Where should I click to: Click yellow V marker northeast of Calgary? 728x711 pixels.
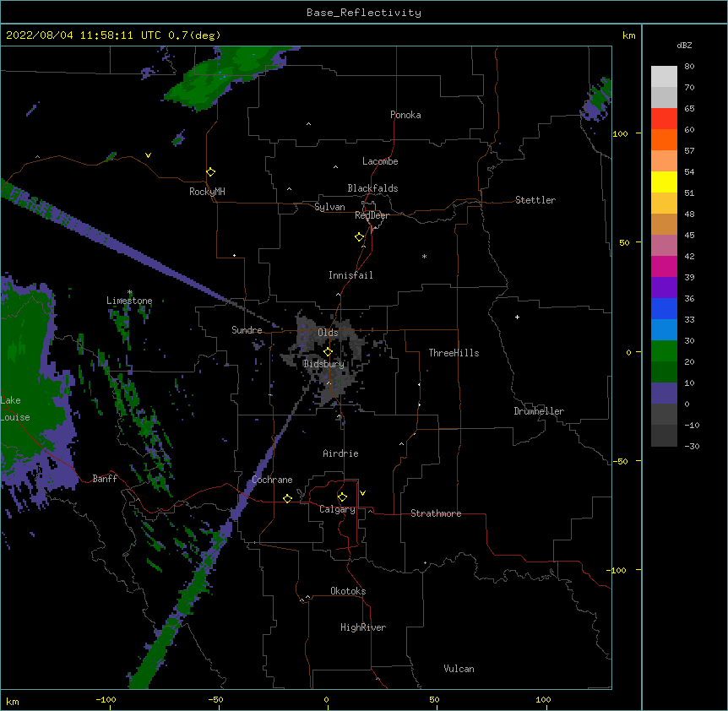coord(362,492)
